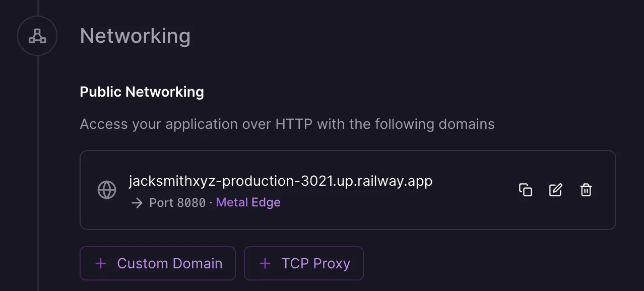Viewport: 644px width, 291px height.
Task: Click the globe icon beside the domain
Action: 106,190
